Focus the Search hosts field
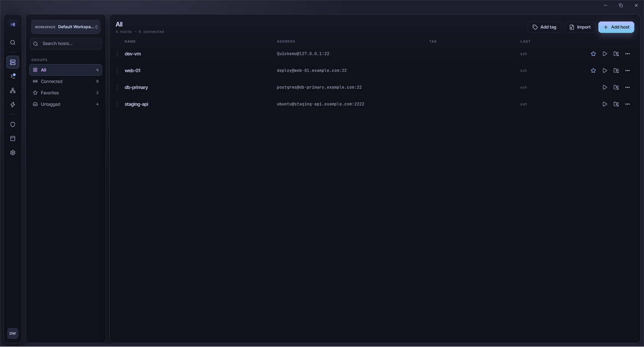The height and width of the screenshot is (347, 644). pos(66,43)
